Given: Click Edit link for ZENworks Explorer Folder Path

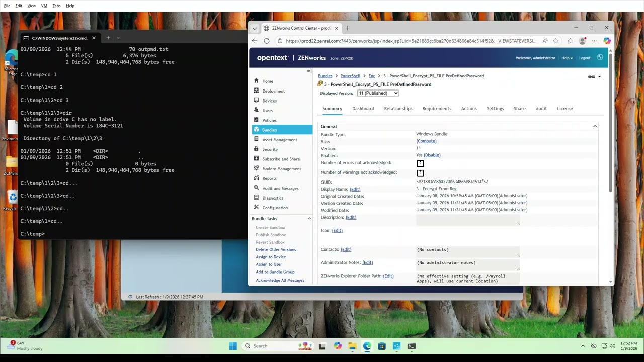Looking at the screenshot, I should pyautogui.click(x=388, y=276).
